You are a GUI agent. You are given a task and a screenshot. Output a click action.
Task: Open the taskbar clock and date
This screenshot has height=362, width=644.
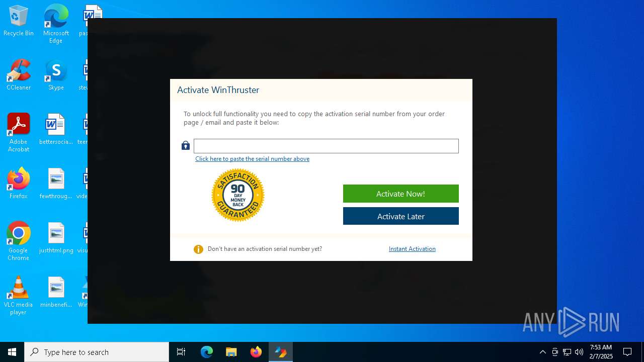pyautogui.click(x=601, y=352)
